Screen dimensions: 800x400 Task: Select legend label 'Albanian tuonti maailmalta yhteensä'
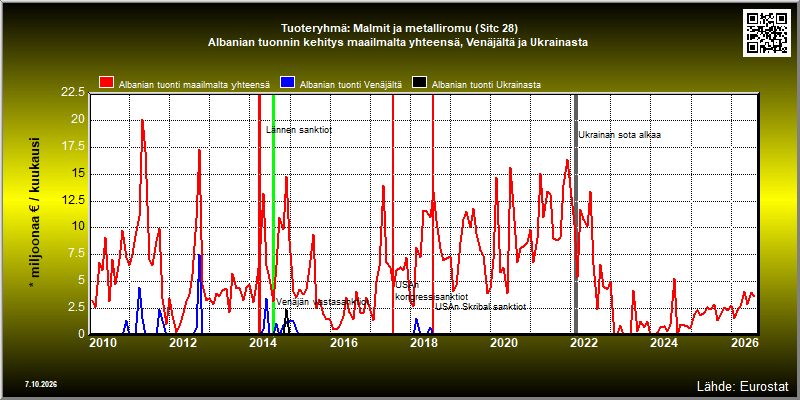[x=194, y=85]
